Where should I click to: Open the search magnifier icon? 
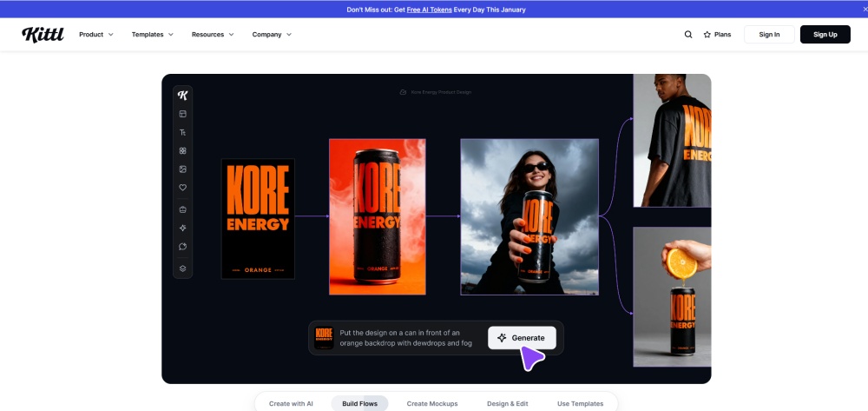[688, 35]
